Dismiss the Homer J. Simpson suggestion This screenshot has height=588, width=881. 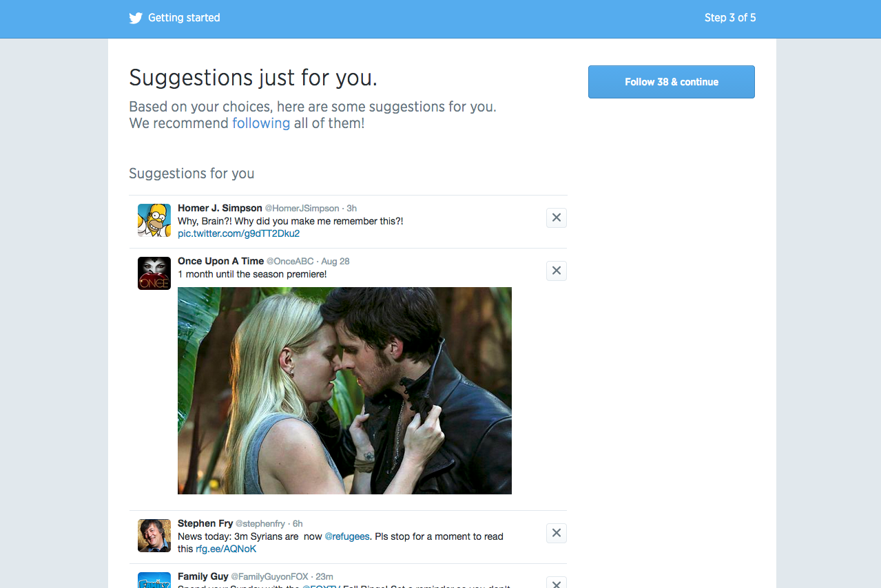coord(557,218)
